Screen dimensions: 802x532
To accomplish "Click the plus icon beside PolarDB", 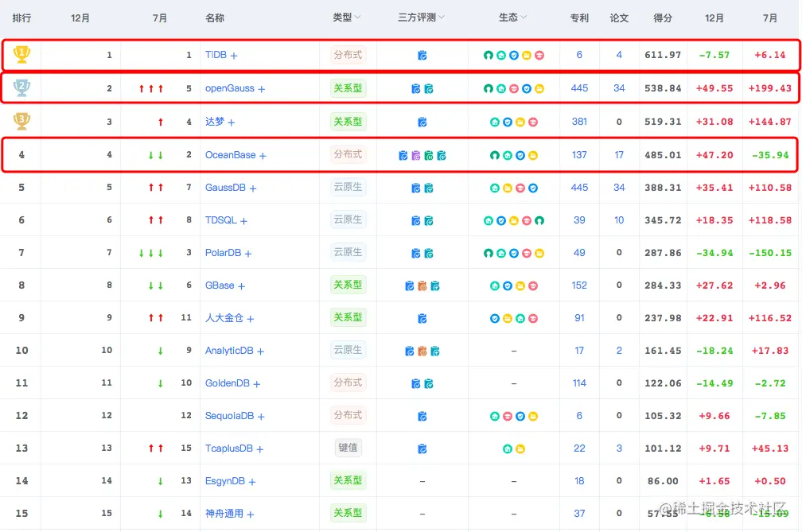I will click(x=247, y=254).
